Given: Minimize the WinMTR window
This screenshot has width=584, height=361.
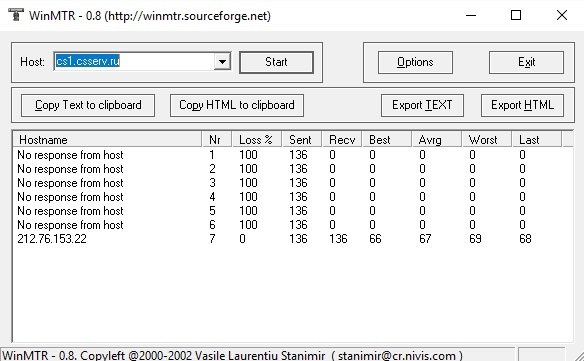Looking at the screenshot, I should click(x=471, y=15).
